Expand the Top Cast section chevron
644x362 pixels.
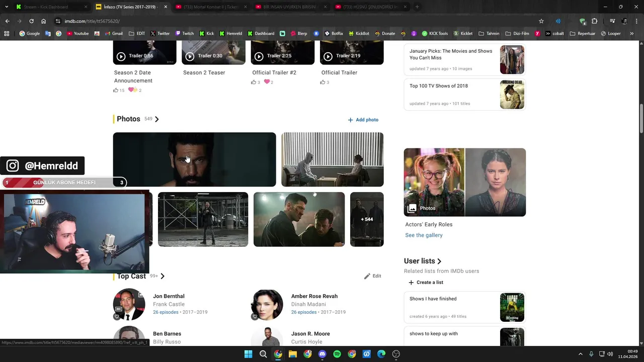click(x=163, y=276)
